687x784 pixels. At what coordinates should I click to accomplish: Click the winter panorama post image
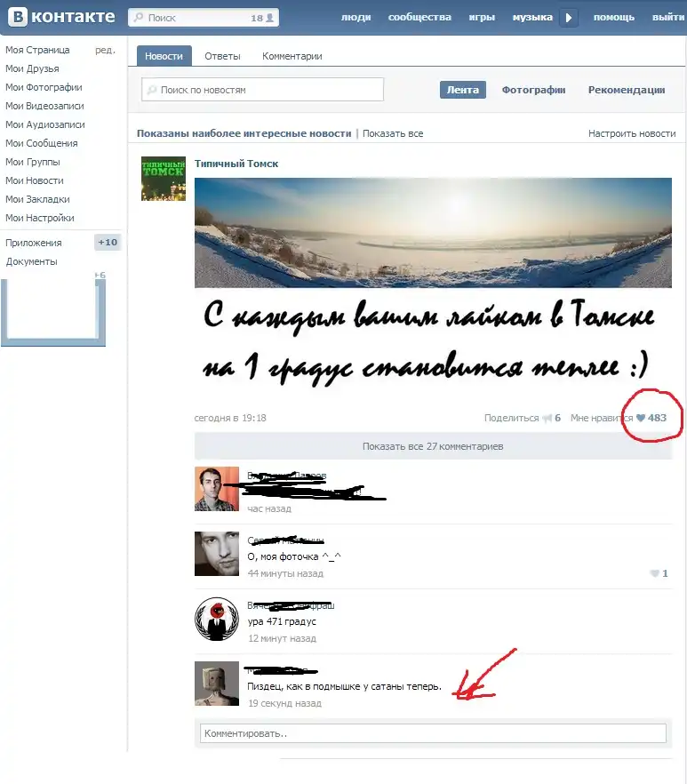[x=433, y=233]
